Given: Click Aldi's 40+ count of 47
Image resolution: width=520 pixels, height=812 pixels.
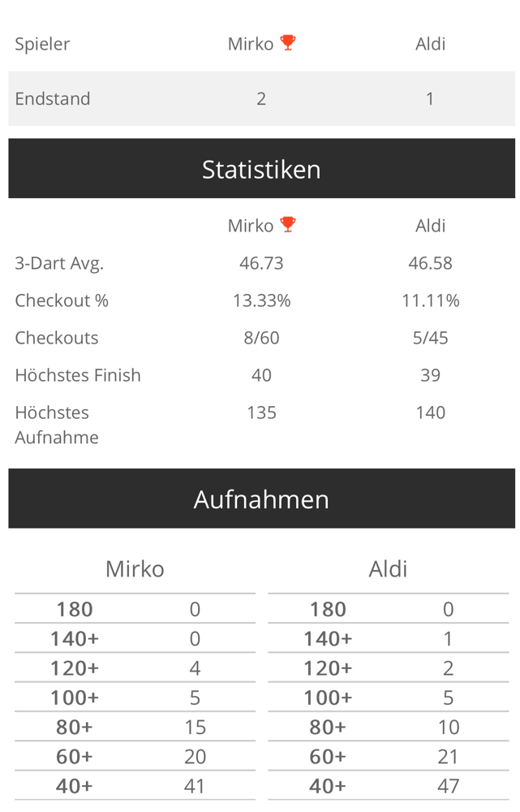Looking at the screenshot, I should click(448, 786).
